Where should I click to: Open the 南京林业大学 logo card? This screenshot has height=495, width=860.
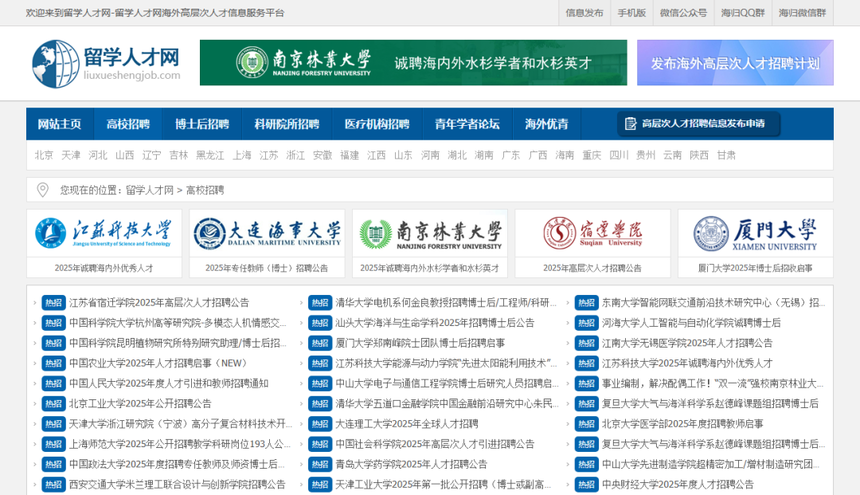(x=430, y=234)
